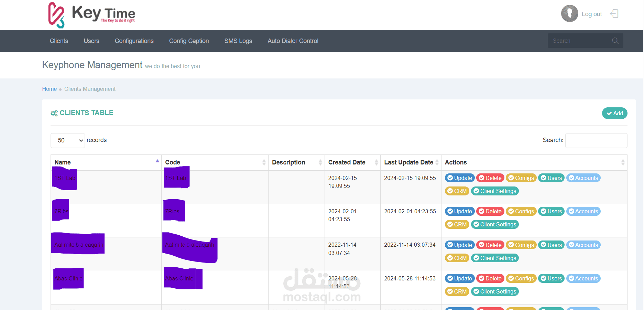The image size is (644, 310).
Task: Open the Configurations menu
Action: click(x=134, y=41)
